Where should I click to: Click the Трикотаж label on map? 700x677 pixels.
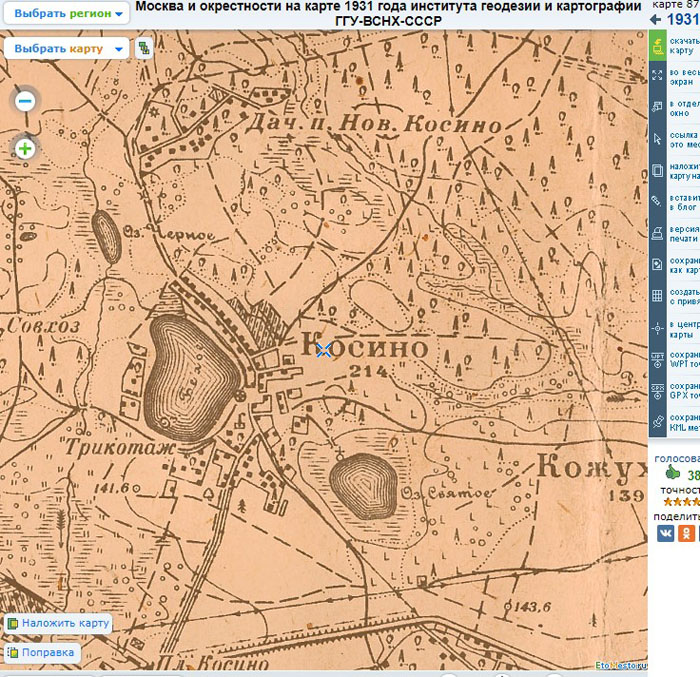(119, 447)
